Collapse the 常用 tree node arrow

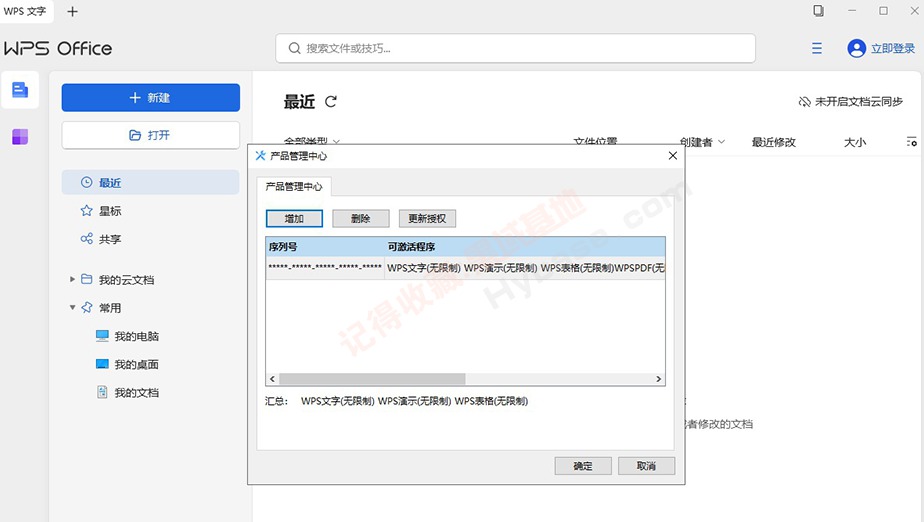[x=72, y=308]
